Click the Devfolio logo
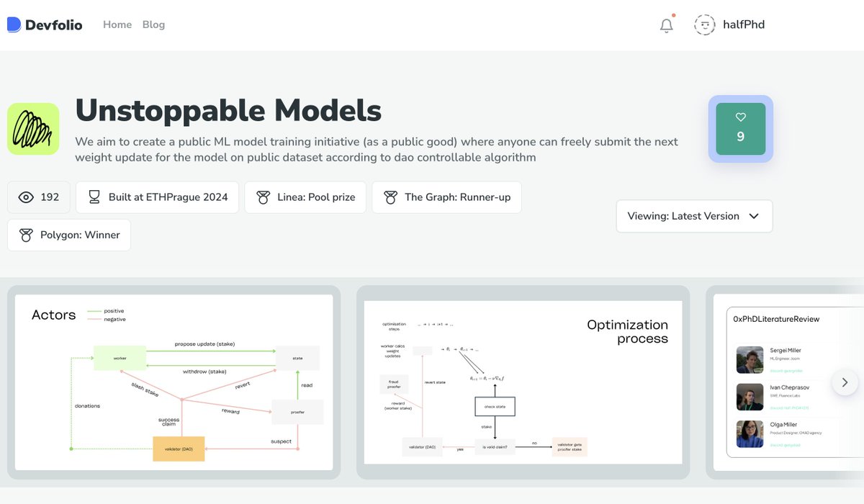The height and width of the screenshot is (504, 864). click(x=45, y=24)
